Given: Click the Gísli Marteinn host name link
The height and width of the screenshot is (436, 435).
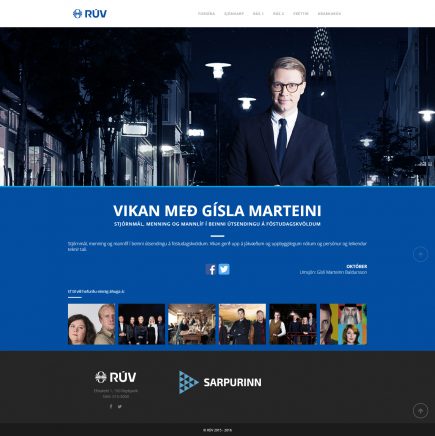Looking at the screenshot, I should tap(341, 272).
